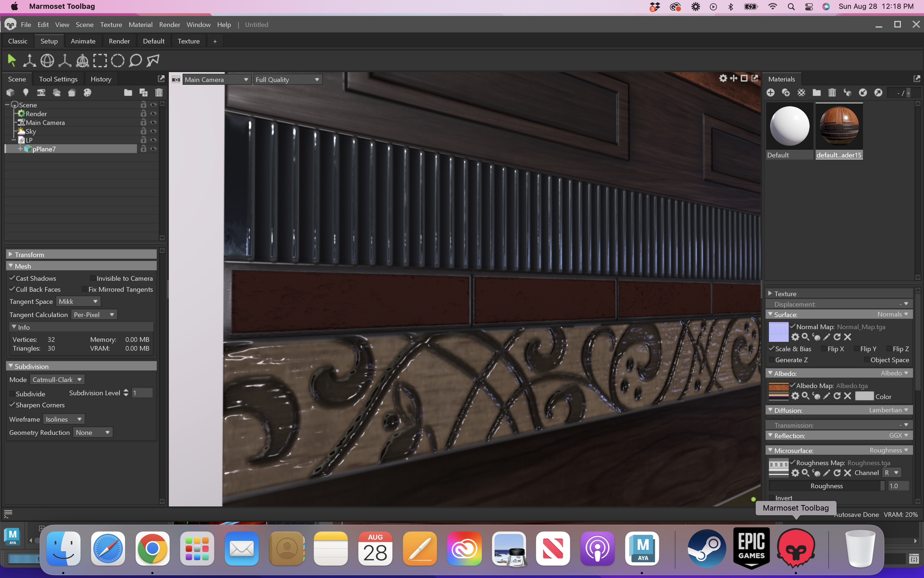This screenshot has width=924, height=578.
Task: Reload the Normal Map texture
Action: tap(837, 337)
